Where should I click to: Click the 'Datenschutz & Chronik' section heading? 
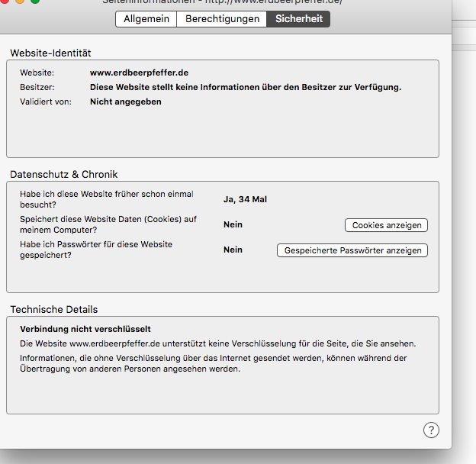pyautogui.click(x=64, y=175)
